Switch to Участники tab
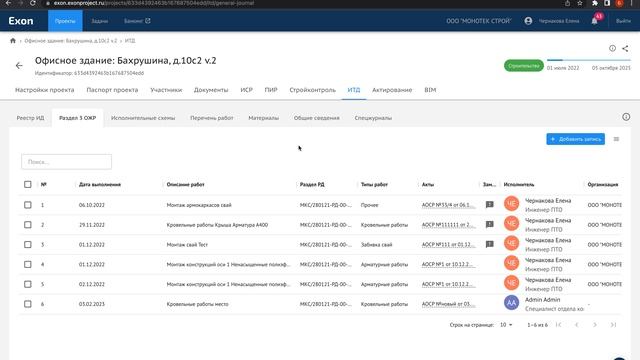Image resolution: width=640 pixels, height=360 pixels. (x=166, y=90)
